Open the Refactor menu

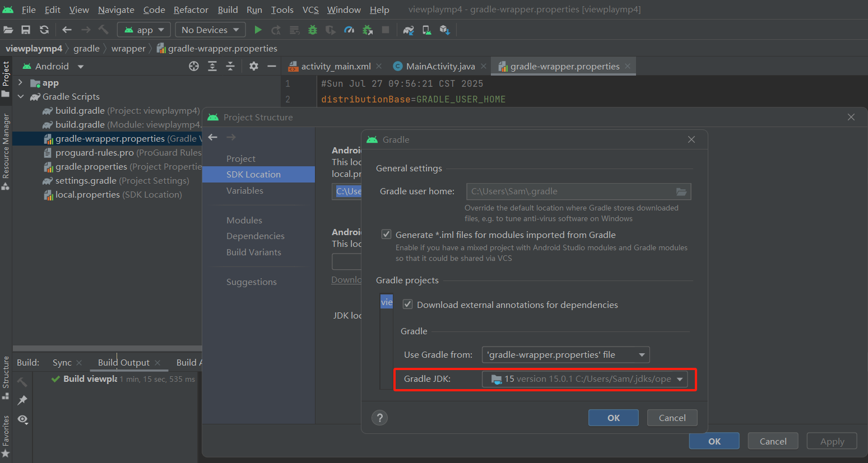pos(191,10)
